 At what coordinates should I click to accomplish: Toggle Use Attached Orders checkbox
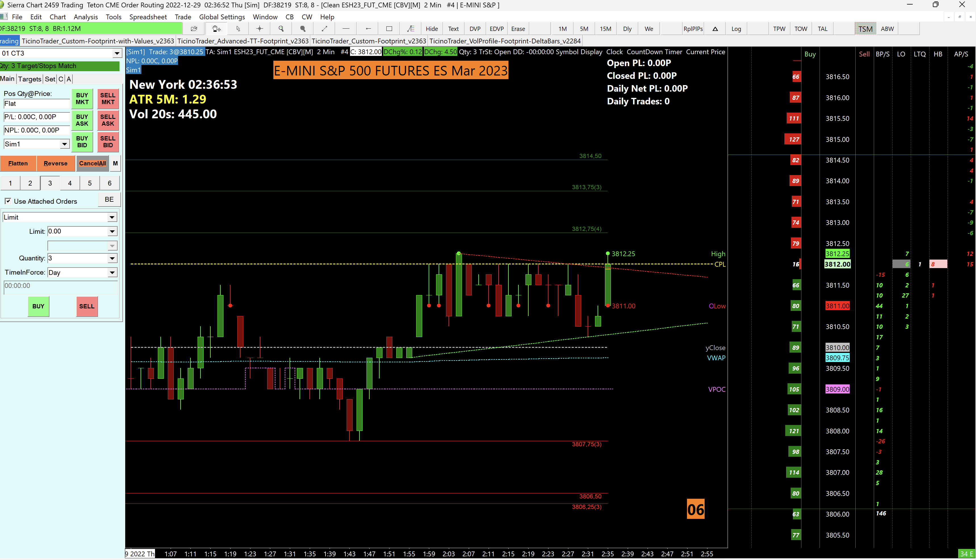click(x=8, y=201)
